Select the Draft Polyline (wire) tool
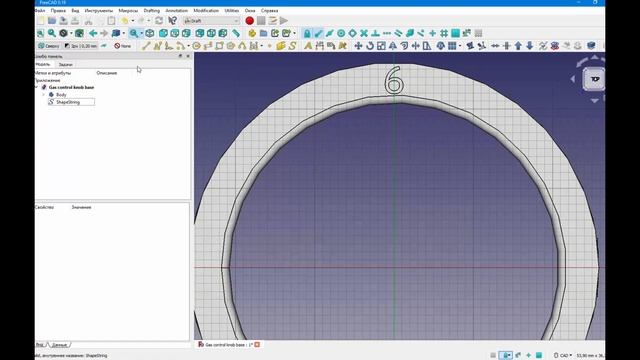The height and width of the screenshot is (360, 640). [158, 46]
